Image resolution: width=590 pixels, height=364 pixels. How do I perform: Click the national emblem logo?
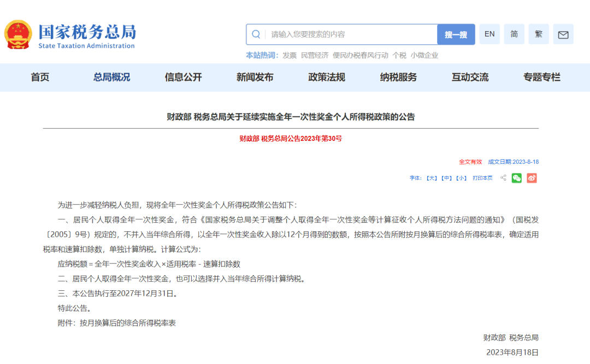tap(17, 34)
